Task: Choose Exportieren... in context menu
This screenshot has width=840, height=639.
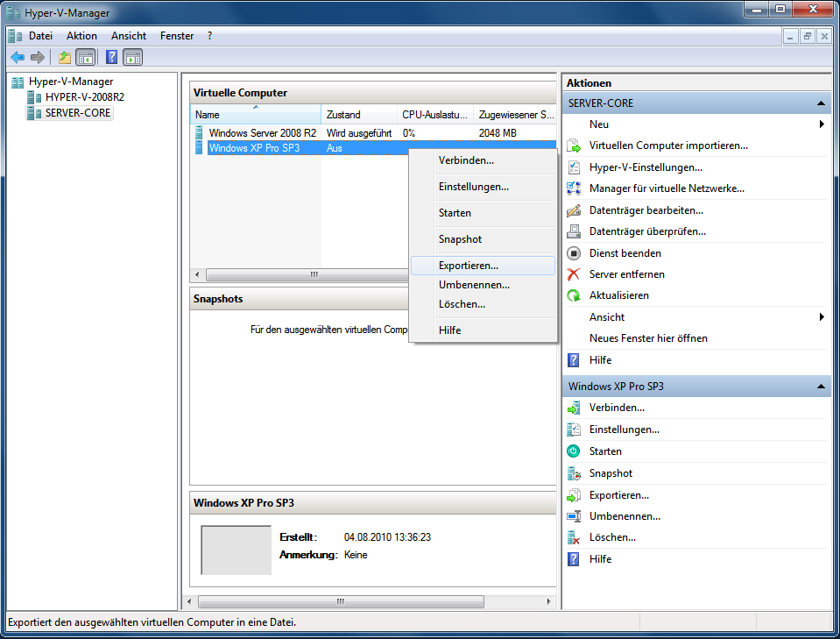Action: 483,266
